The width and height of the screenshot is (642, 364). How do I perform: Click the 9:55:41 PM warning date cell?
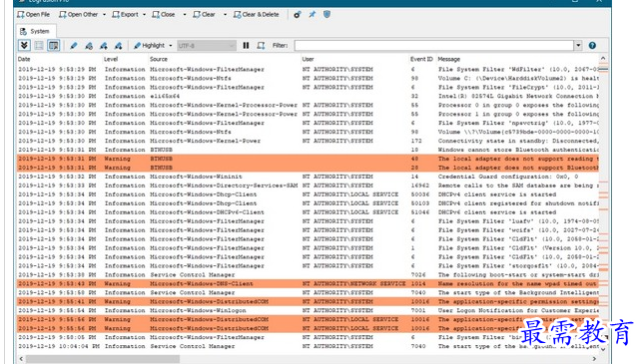coord(57,302)
